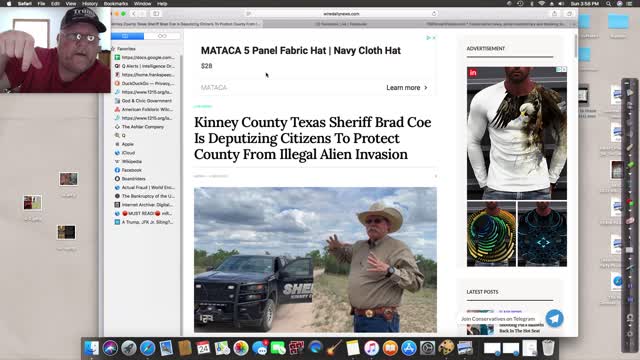Click AdChoices icon on top ad
The height and width of the screenshot is (360, 640).
tap(429, 38)
